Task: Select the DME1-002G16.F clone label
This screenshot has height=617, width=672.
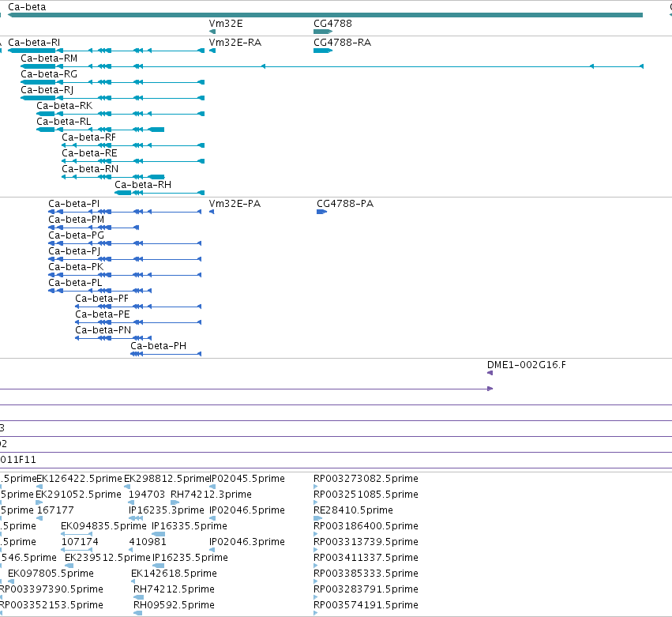Action: 526,365
